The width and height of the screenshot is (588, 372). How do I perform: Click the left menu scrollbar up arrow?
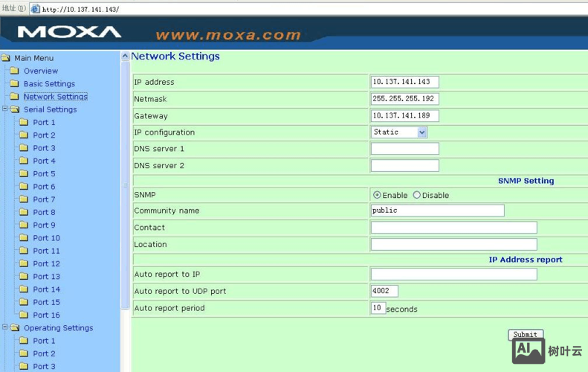125,57
